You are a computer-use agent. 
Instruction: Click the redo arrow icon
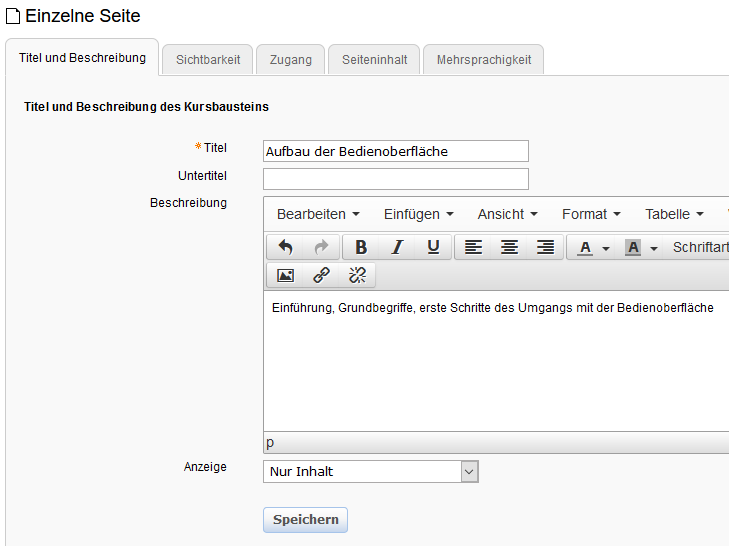tap(321, 247)
